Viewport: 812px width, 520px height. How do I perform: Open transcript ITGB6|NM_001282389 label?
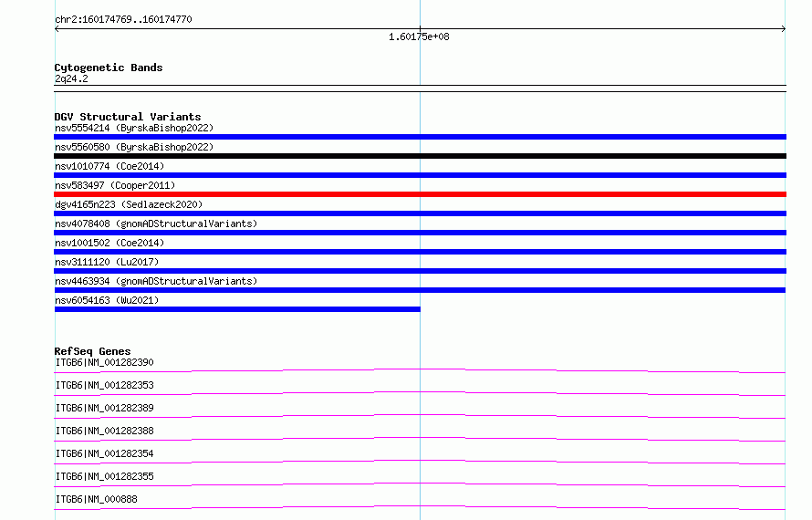click(x=105, y=408)
